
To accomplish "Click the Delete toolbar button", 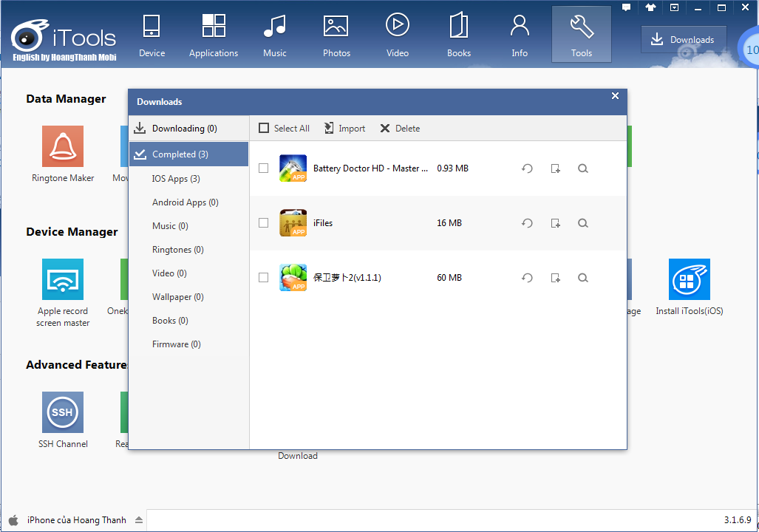I will coord(400,129).
